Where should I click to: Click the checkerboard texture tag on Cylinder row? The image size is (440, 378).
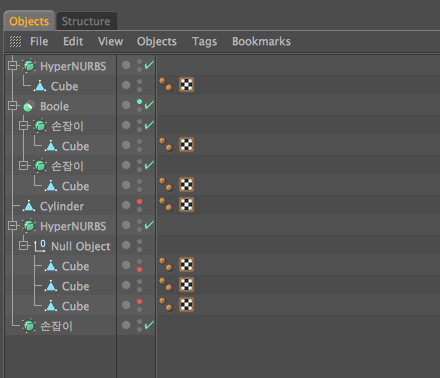tap(186, 205)
